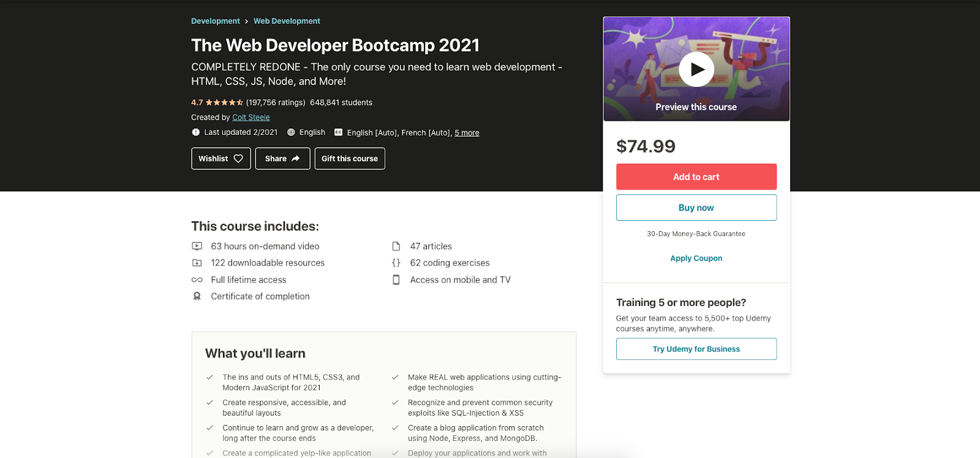Click the checkmark beside 'Create a blog application'
The width and height of the screenshot is (980, 458).
395,427
